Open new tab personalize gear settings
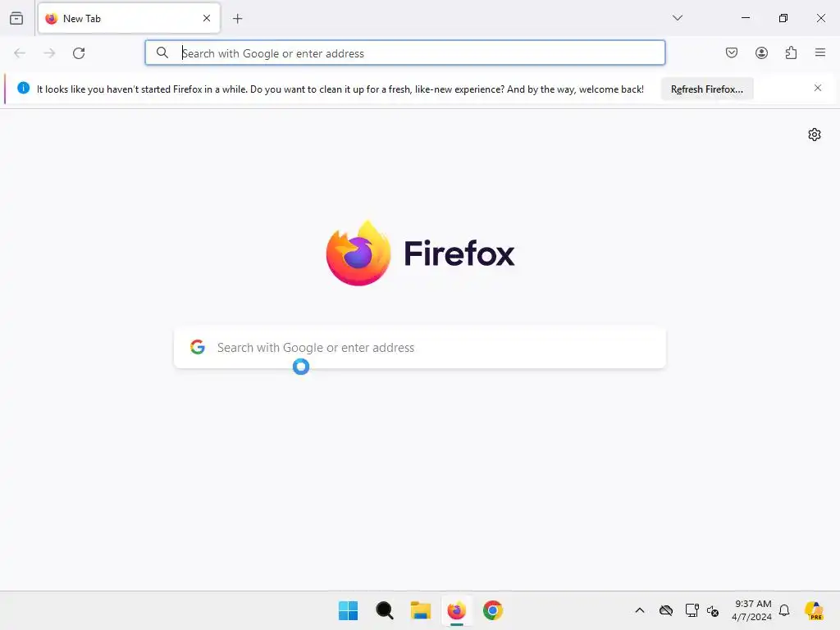This screenshot has height=630, width=840. (x=815, y=135)
